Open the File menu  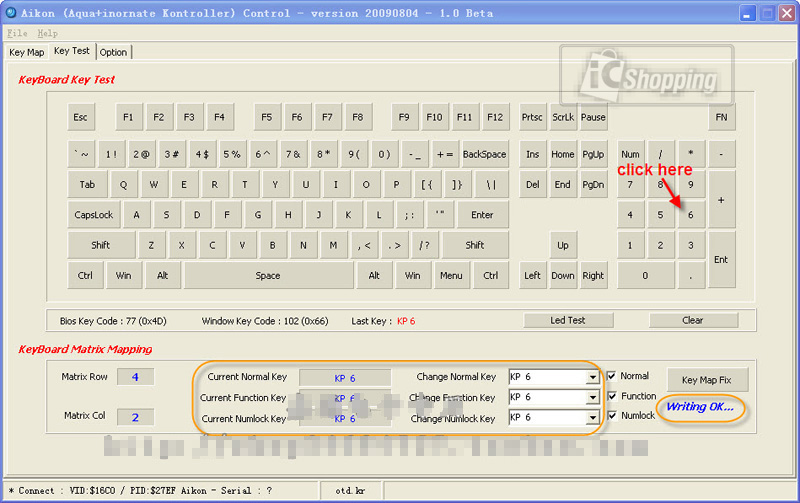(17, 33)
